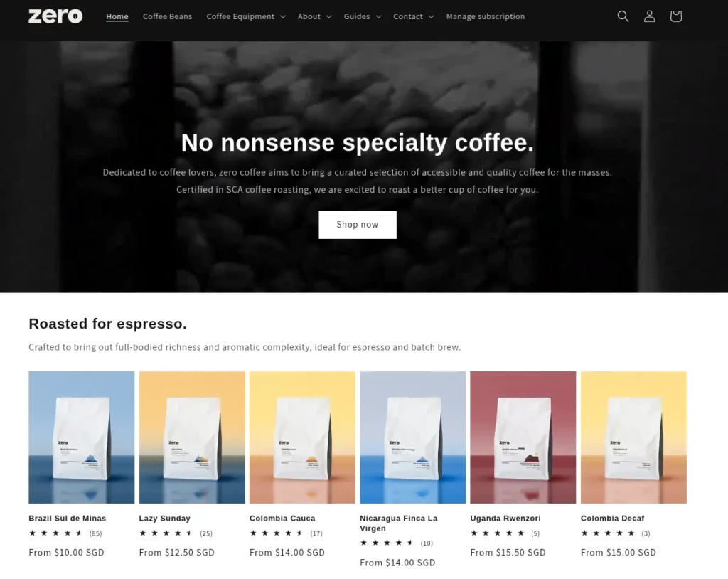The height and width of the screenshot is (579, 728).
Task: Open the Coffee Beans page
Action: point(167,16)
